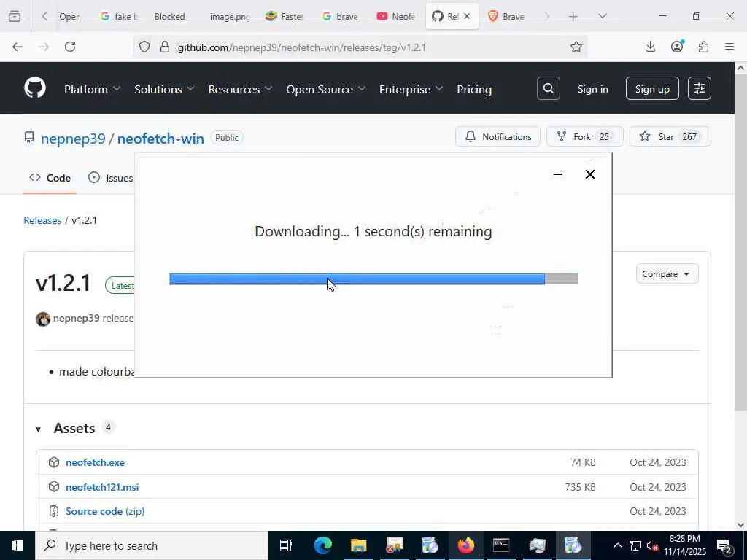Viewport: 747px width, 560px height.
Task: Open File Explorer from taskbar
Action: 358,545
